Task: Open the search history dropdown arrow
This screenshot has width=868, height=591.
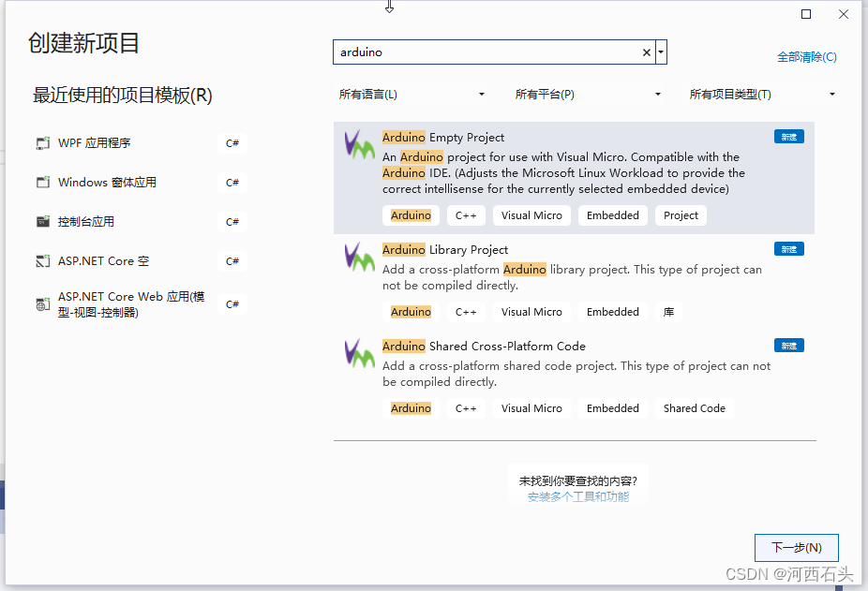Action: point(661,52)
